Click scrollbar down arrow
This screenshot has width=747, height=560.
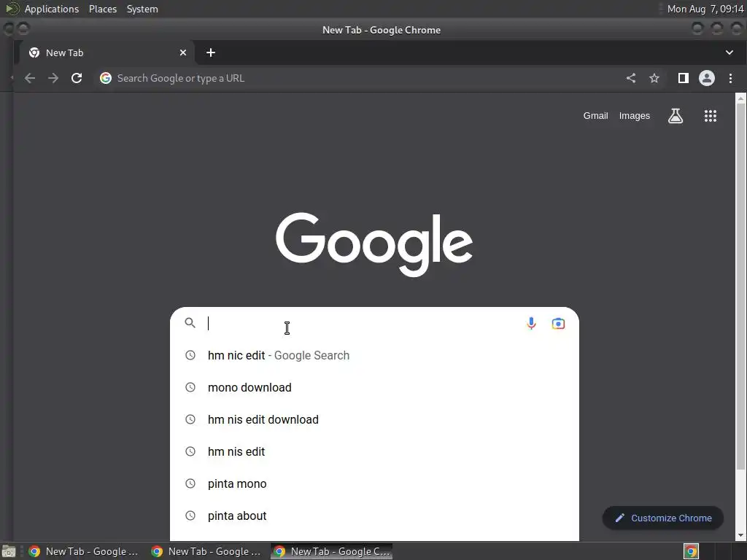[740, 535]
